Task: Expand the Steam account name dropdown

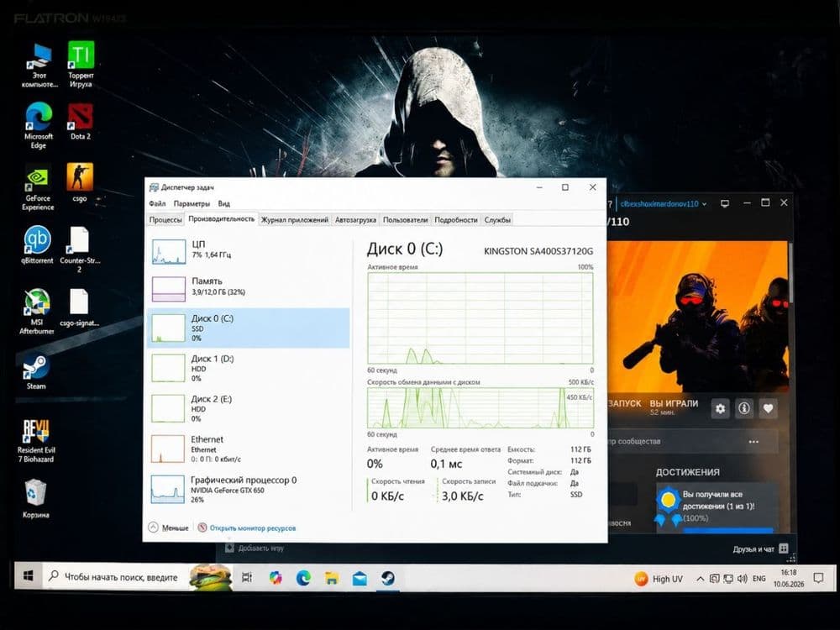Action: pos(664,203)
